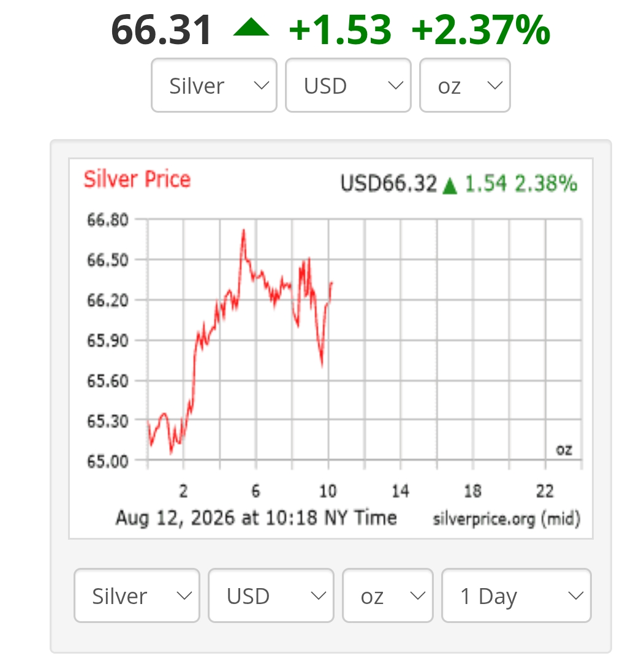644x661 pixels.
Task: Click the 66.31 headline price
Action: (162, 29)
